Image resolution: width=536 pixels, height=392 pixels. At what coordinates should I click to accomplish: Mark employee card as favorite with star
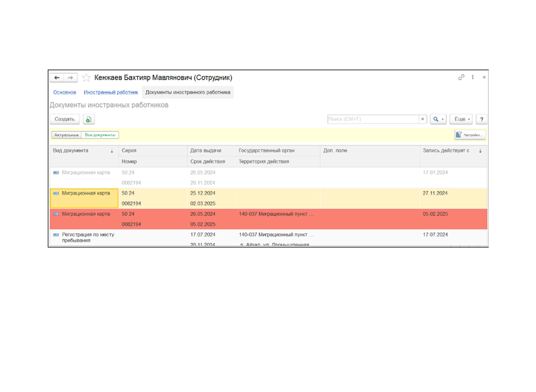(86, 78)
